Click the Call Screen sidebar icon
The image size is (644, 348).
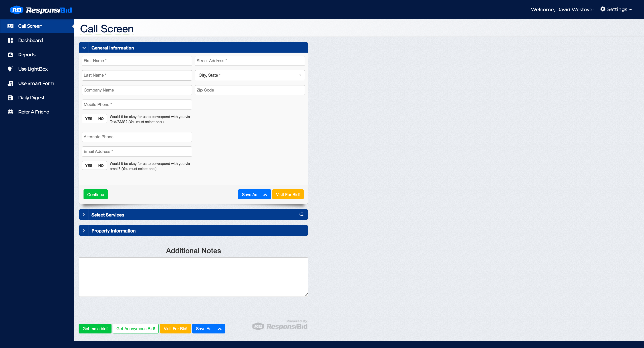click(x=10, y=26)
